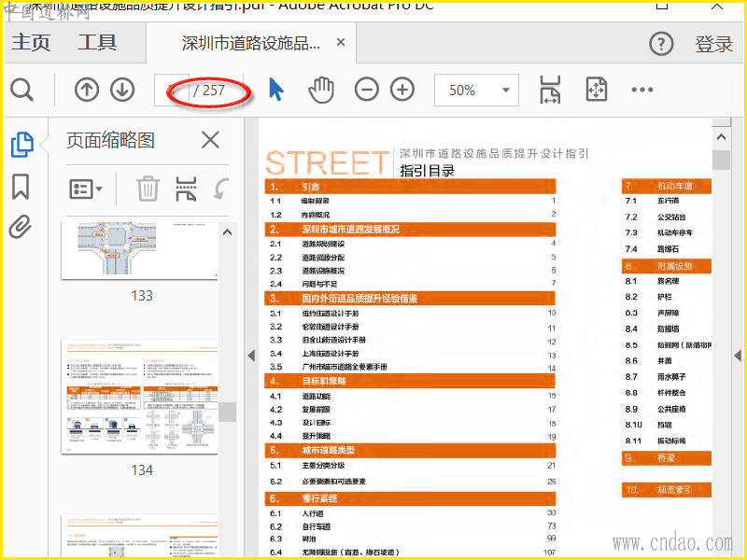
Task: Switch to the 主页 tab
Action: tap(31, 42)
